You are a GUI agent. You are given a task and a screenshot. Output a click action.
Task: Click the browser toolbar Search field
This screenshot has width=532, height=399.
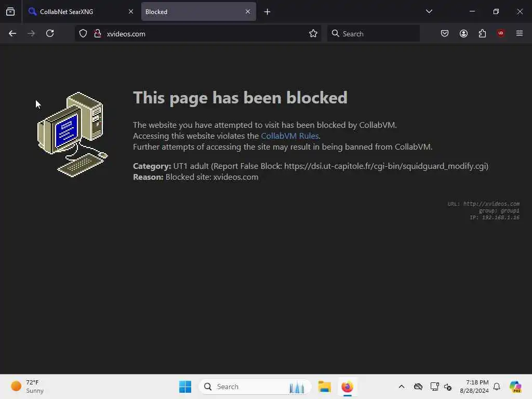(x=373, y=34)
